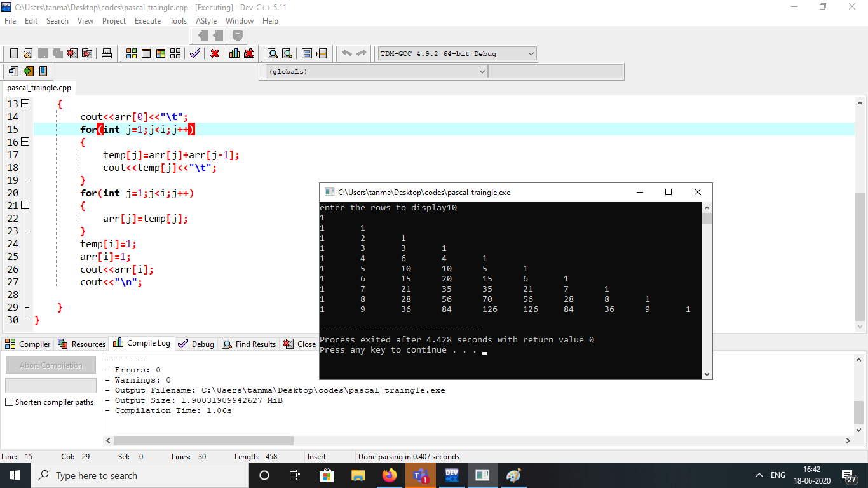This screenshot has width=868, height=488.
Task: Open the Execute menu
Action: [147, 20]
